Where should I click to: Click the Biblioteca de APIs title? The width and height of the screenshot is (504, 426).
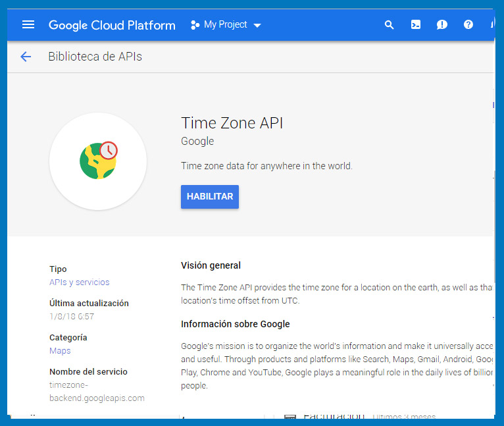(x=95, y=57)
